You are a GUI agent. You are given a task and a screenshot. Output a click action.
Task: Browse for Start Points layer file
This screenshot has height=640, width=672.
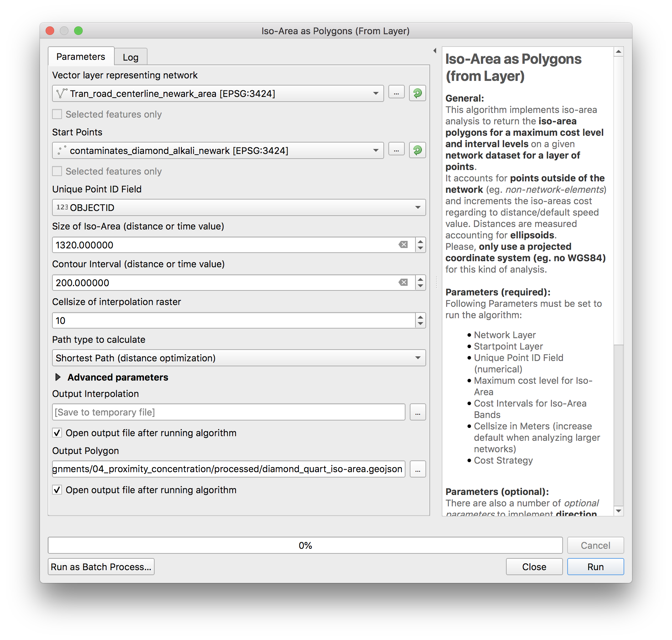[396, 150]
